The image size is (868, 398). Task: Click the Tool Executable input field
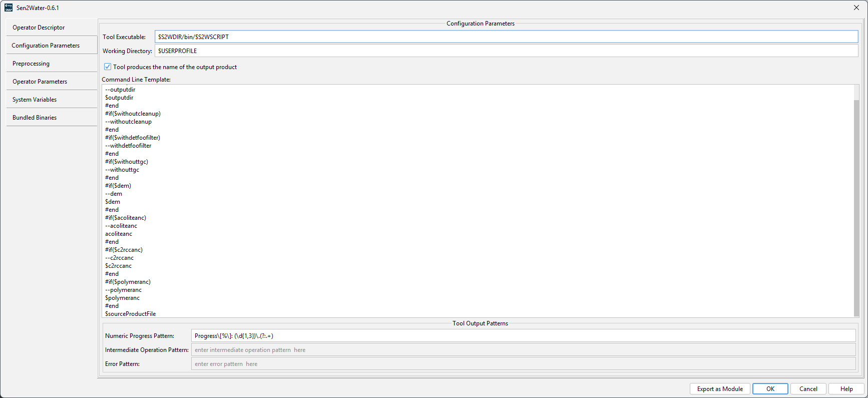coord(506,37)
